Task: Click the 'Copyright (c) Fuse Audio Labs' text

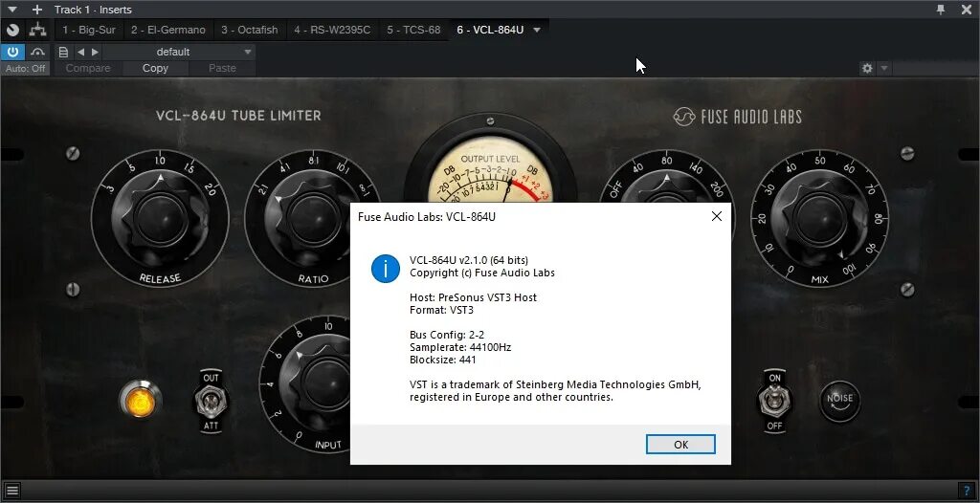Action: coord(482,273)
